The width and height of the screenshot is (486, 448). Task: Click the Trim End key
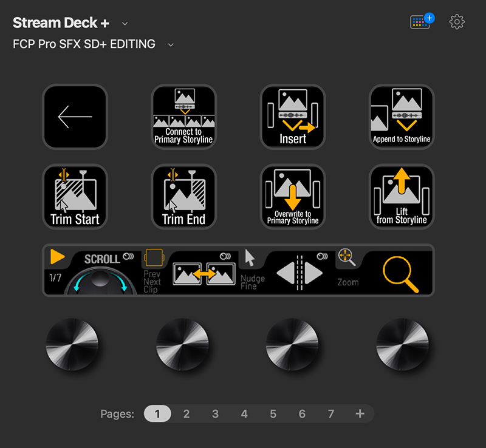[184, 197]
